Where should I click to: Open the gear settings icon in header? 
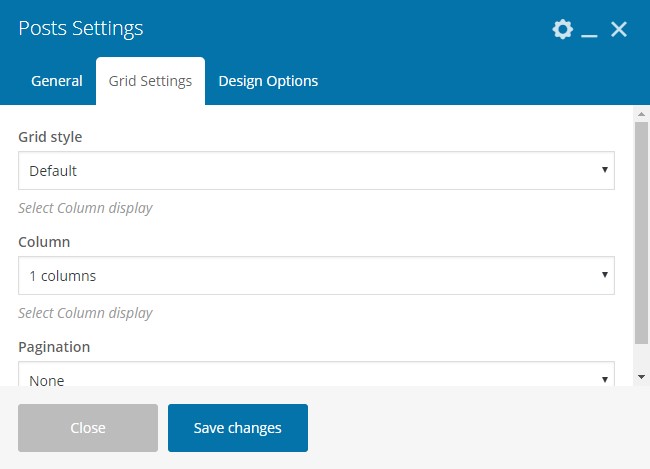pos(563,29)
